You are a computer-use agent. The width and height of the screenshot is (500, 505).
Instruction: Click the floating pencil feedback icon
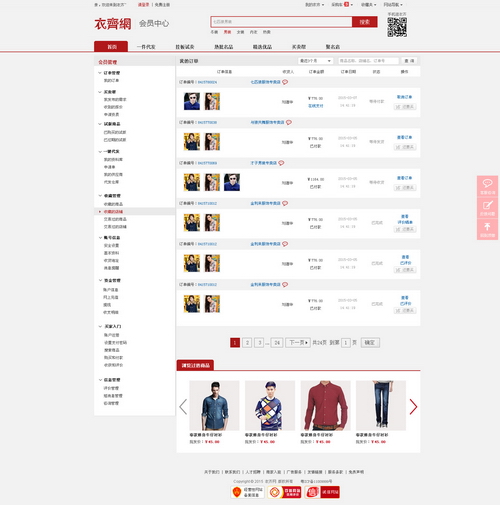[x=487, y=208]
